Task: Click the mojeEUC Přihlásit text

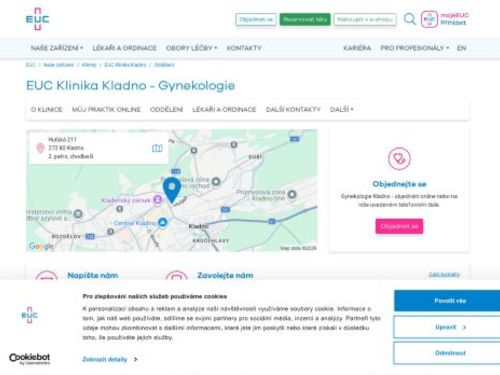Action: [x=454, y=19]
